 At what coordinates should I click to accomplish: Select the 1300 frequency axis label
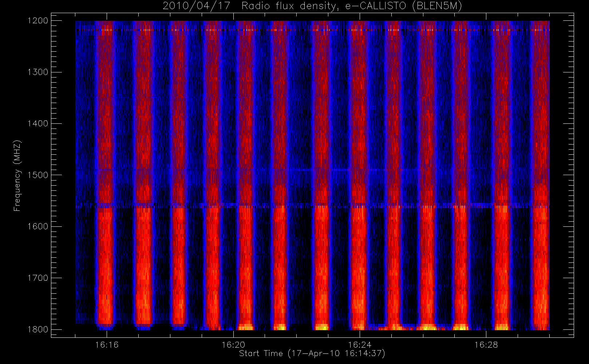tap(38, 72)
